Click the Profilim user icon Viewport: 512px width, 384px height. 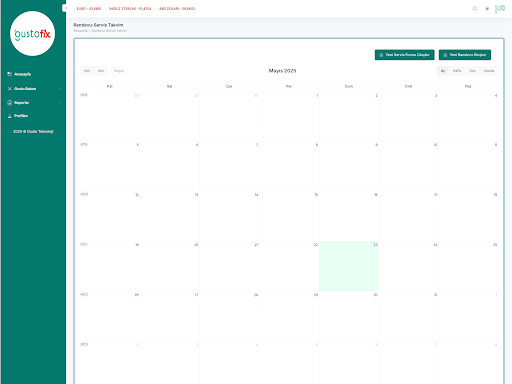coord(9,116)
